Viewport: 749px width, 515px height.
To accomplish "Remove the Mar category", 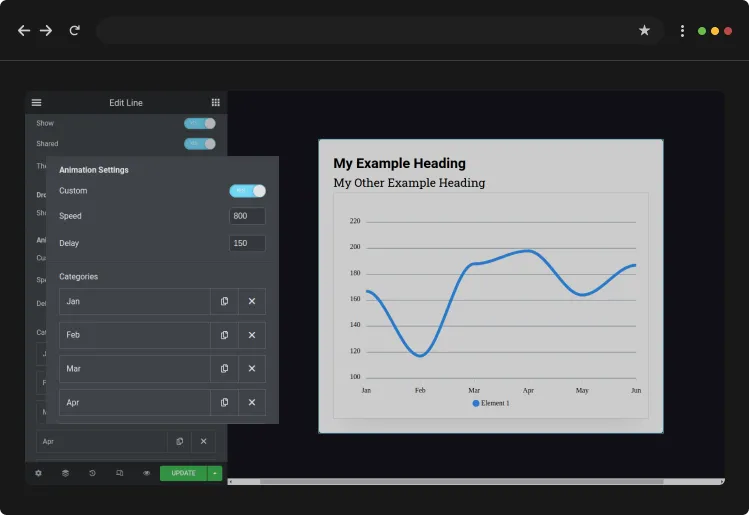I will click(x=252, y=369).
